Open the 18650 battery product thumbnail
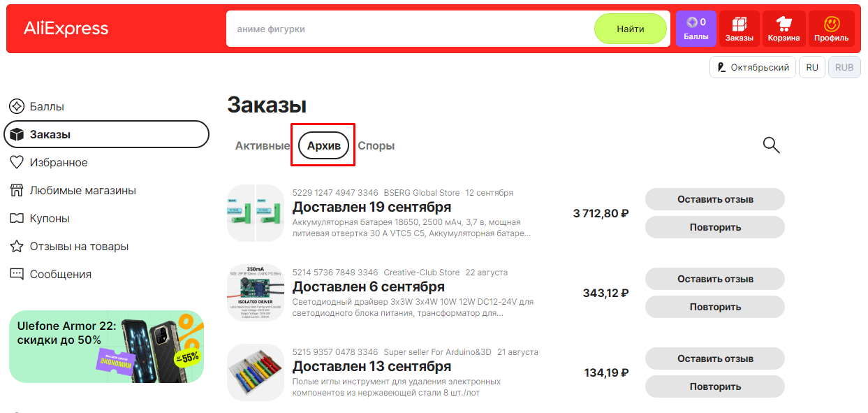 (x=256, y=213)
